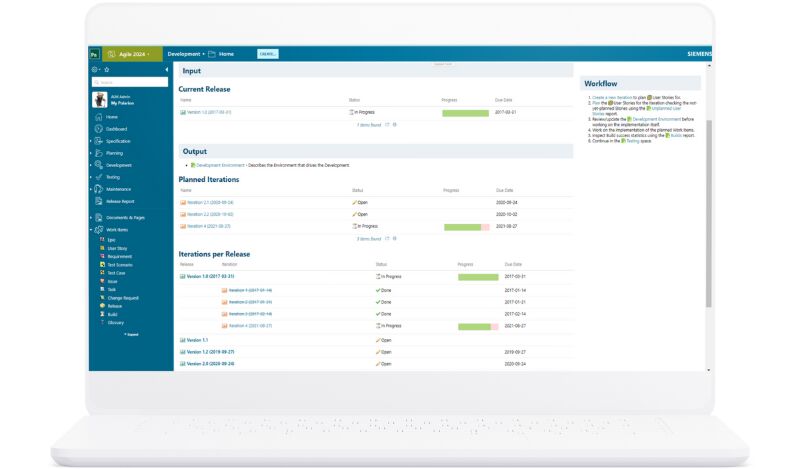Click the Home breadcrumb item
800x469 pixels.
click(x=226, y=54)
